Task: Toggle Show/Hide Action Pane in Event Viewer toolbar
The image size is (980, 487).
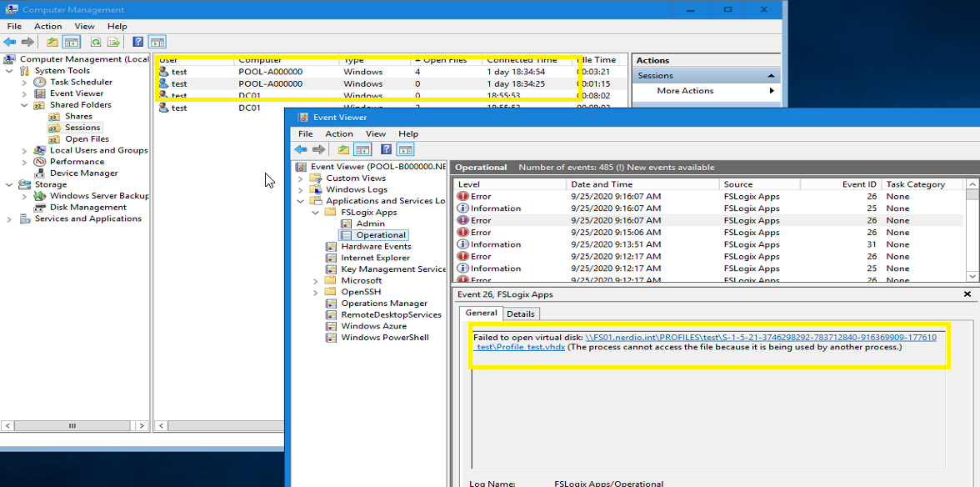Action: pyautogui.click(x=406, y=149)
